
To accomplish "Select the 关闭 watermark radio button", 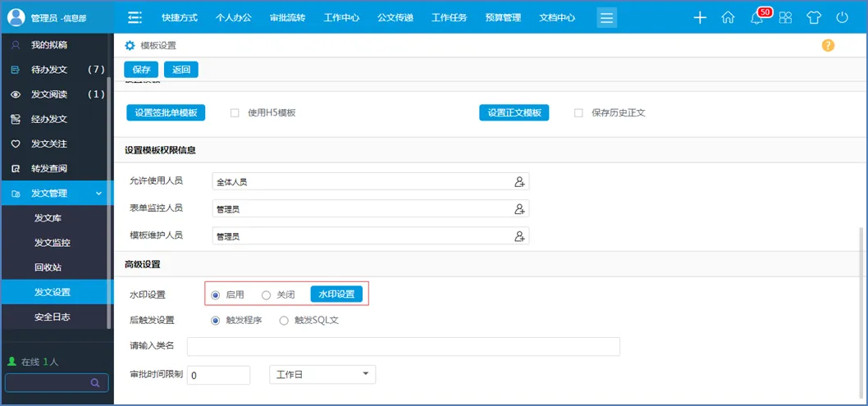I will pos(266,294).
